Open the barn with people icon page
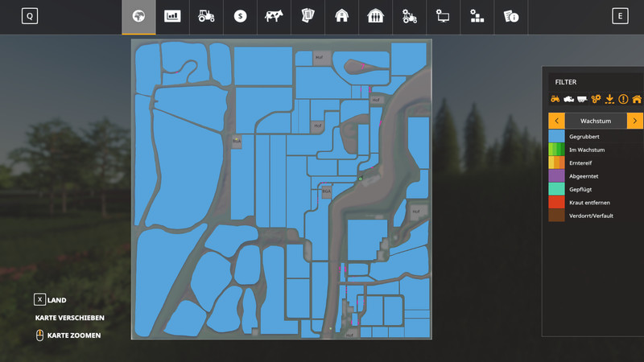The width and height of the screenshot is (644, 362). point(375,17)
